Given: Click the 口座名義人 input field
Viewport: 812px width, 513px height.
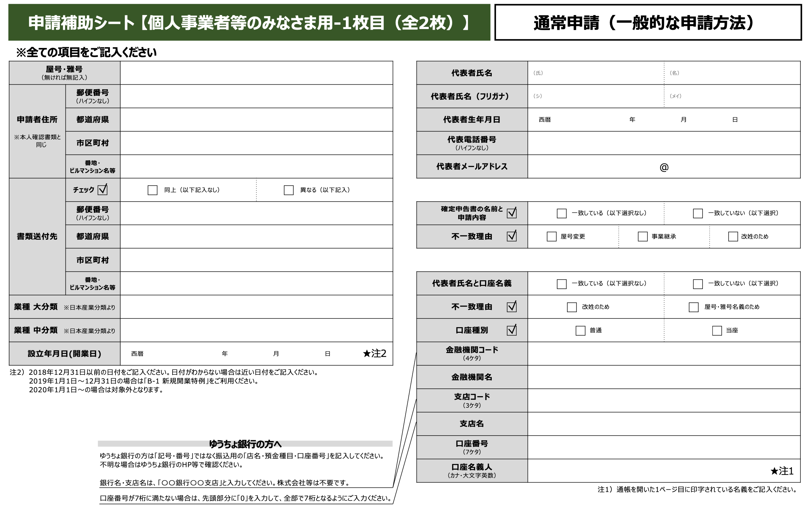Looking at the screenshot, I should 664,471.
